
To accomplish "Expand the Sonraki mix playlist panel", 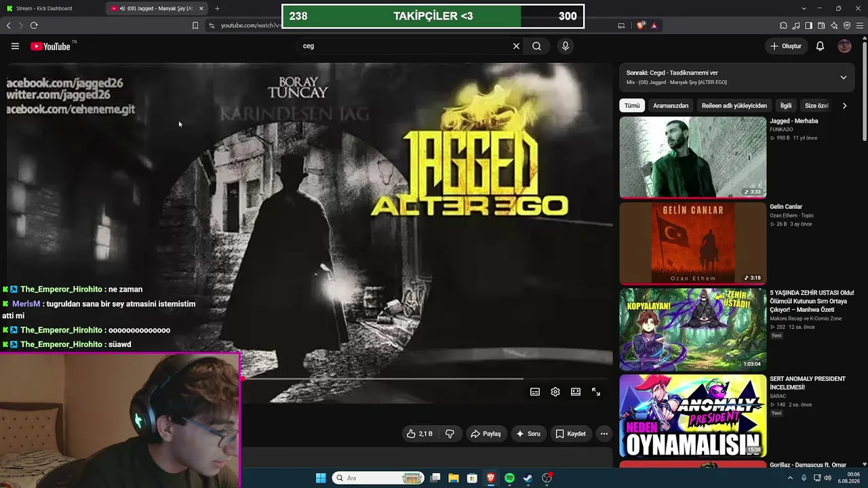I will (844, 77).
